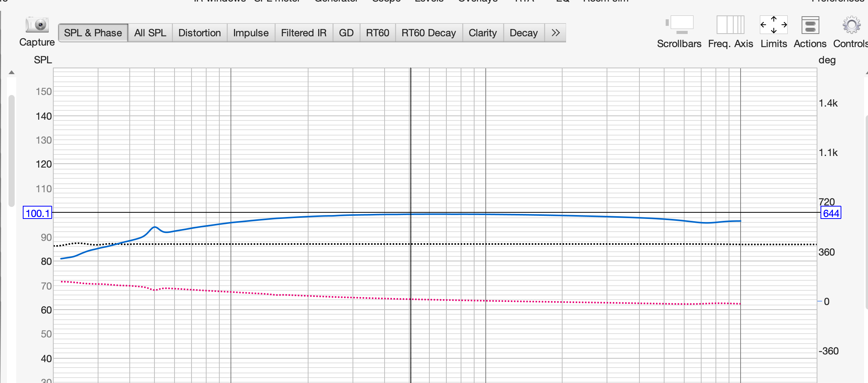Image resolution: width=868 pixels, height=383 pixels.
Task: Click the 100.1 SPL cursor readout box
Action: click(37, 213)
